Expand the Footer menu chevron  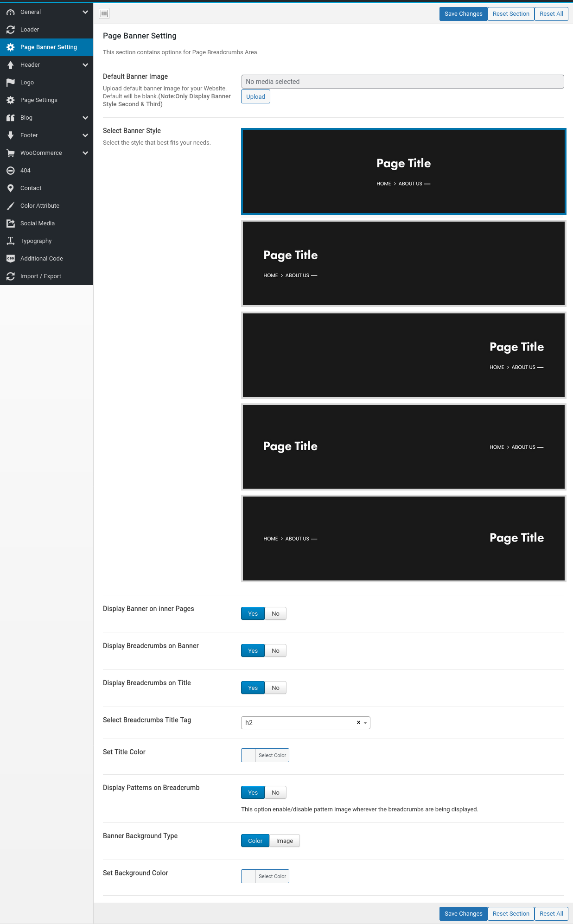(x=85, y=135)
